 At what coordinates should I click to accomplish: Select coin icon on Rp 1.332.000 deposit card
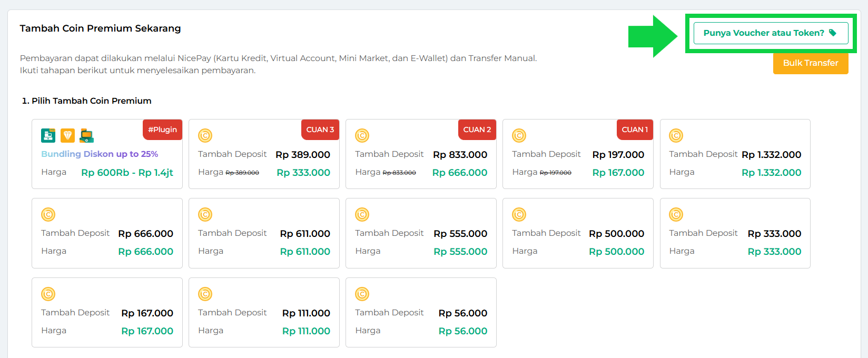676,136
